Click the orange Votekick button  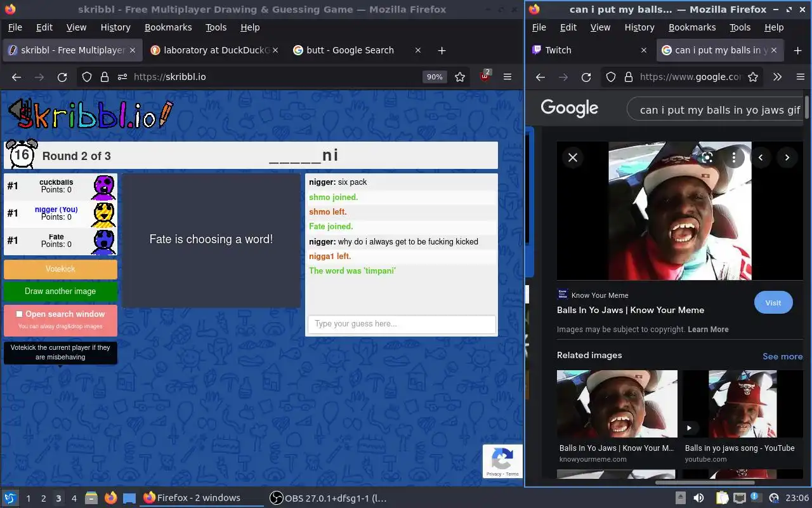tap(60, 269)
